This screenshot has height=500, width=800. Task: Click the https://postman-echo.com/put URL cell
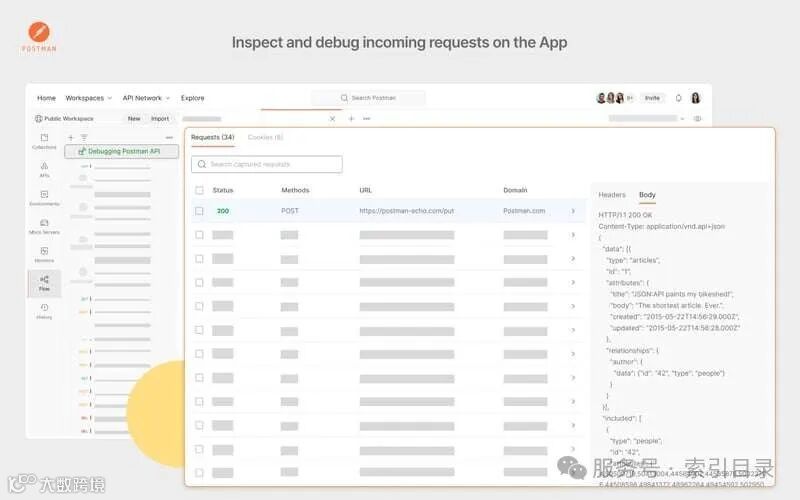[x=407, y=211]
